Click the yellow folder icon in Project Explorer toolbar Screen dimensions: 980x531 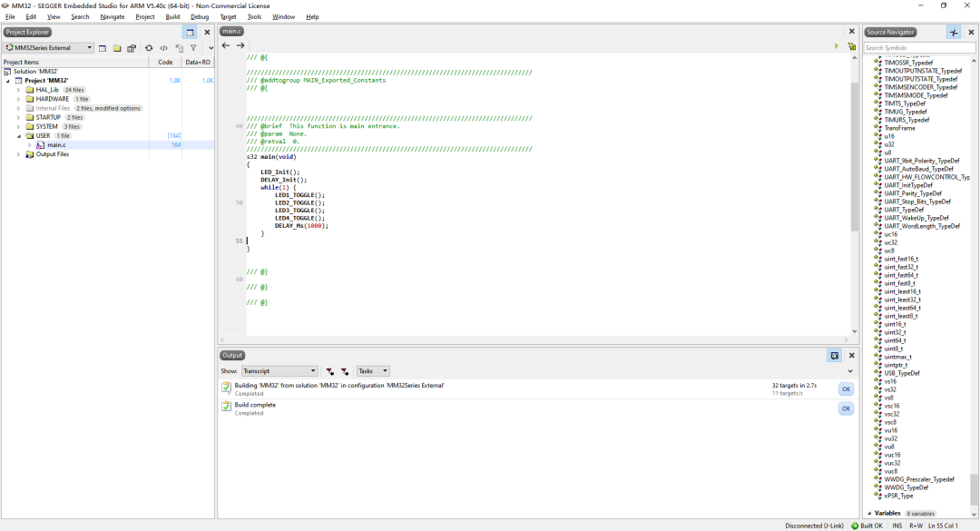(x=117, y=48)
